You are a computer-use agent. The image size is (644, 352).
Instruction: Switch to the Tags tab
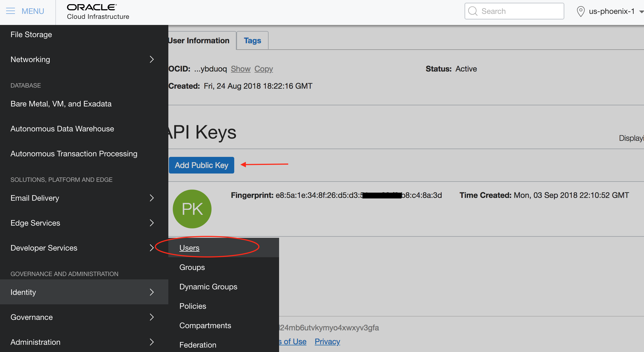(x=252, y=41)
